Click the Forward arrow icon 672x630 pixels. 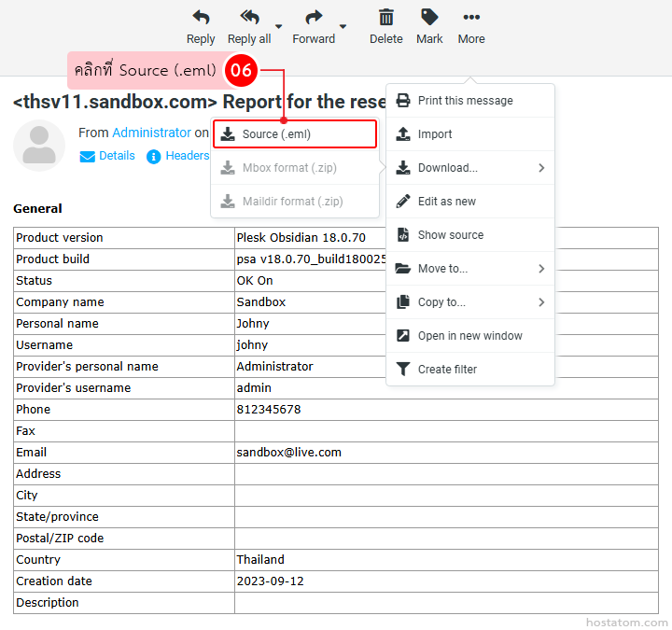pos(314,17)
